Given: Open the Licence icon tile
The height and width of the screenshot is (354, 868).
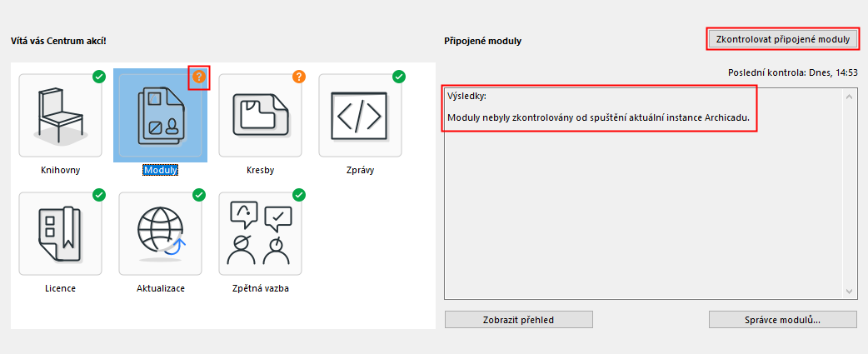Looking at the screenshot, I should [x=60, y=233].
